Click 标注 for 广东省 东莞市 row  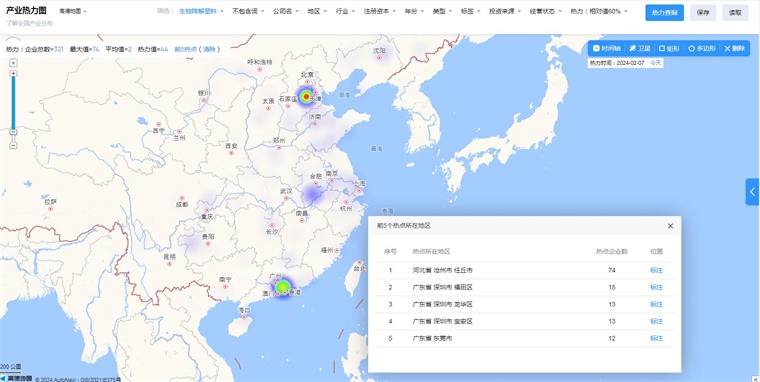coord(656,338)
